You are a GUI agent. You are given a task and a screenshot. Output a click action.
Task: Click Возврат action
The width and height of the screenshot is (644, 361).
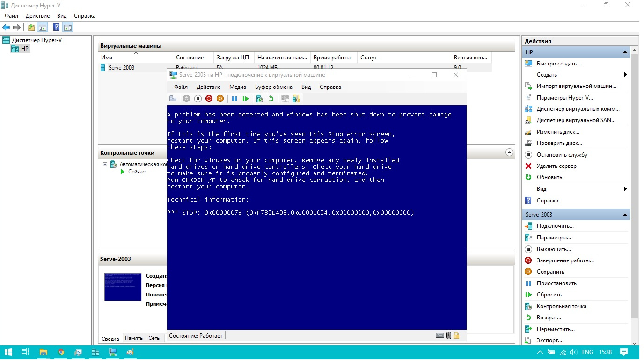coord(549,318)
